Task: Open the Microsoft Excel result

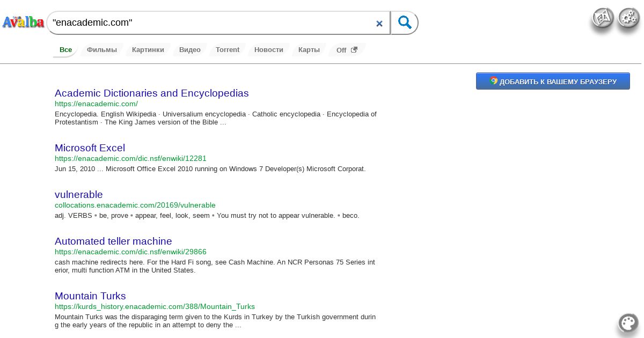Action: 90,148
